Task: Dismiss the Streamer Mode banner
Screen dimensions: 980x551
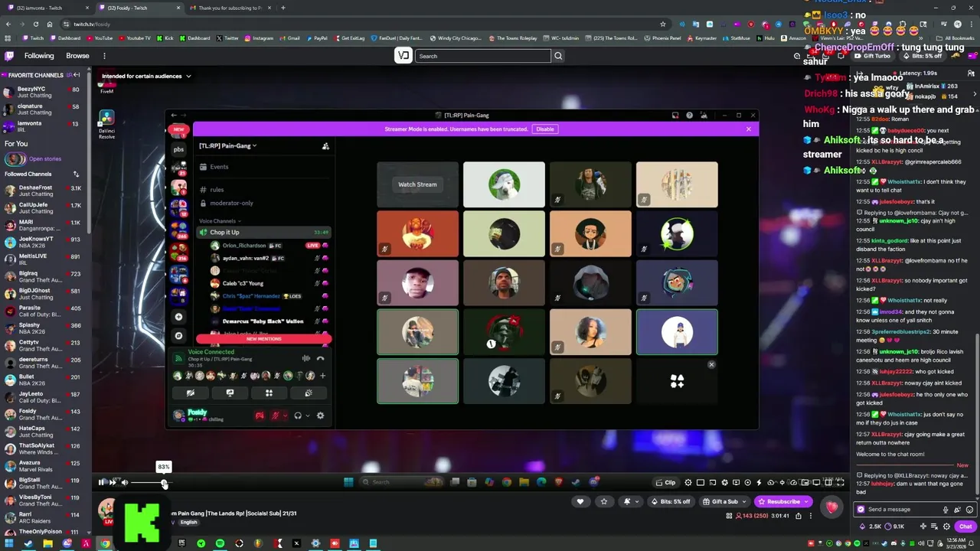Action: [748, 129]
